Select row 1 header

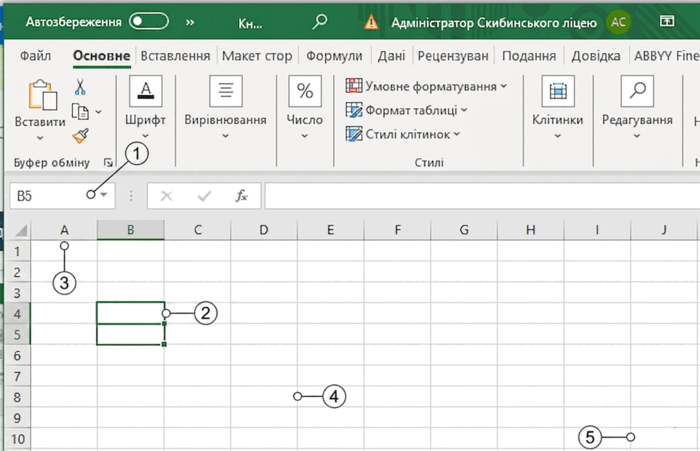pyautogui.click(x=17, y=251)
